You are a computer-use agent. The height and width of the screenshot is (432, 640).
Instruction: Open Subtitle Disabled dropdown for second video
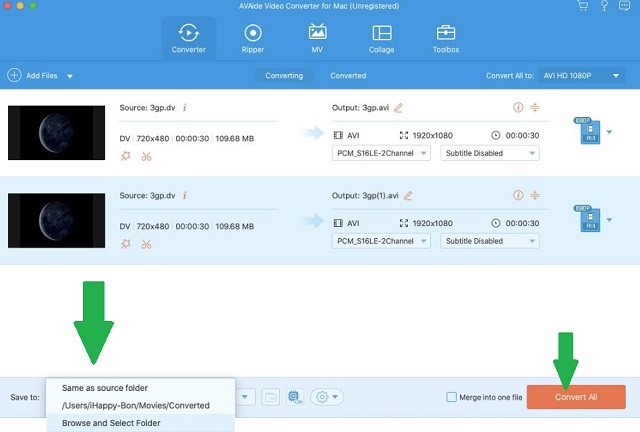point(490,241)
